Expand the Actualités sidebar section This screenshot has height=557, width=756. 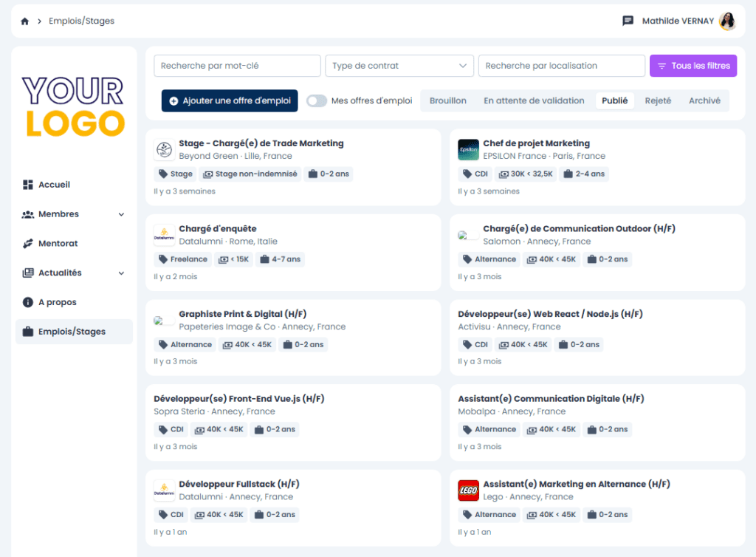click(x=121, y=272)
